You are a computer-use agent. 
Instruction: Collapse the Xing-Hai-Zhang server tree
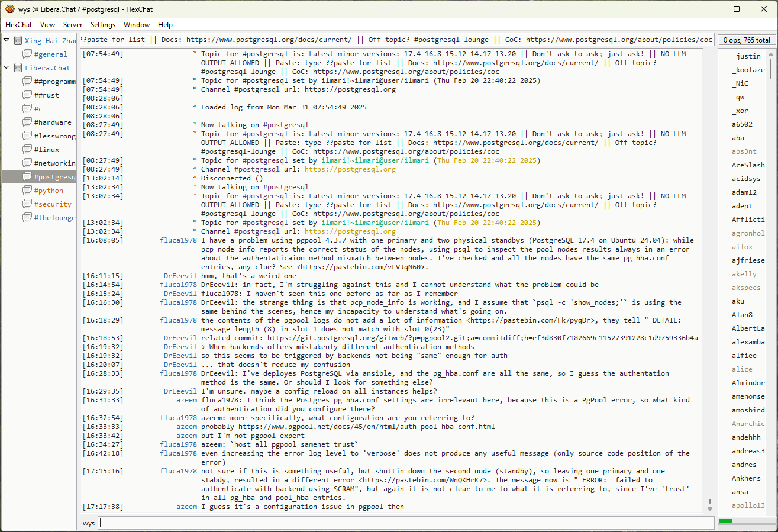pos(7,41)
